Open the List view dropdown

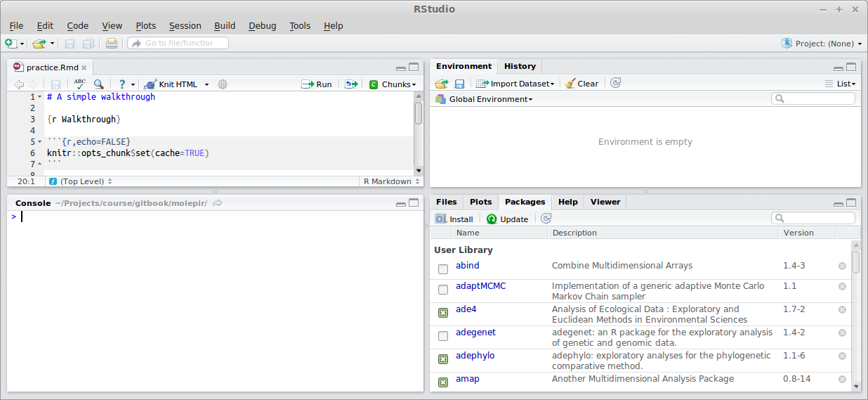pos(840,84)
